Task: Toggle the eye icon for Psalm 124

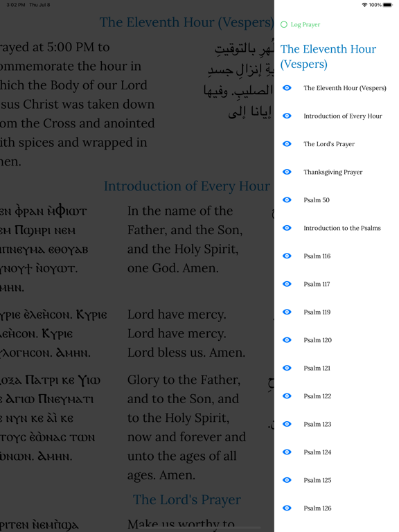Action: pos(287,452)
